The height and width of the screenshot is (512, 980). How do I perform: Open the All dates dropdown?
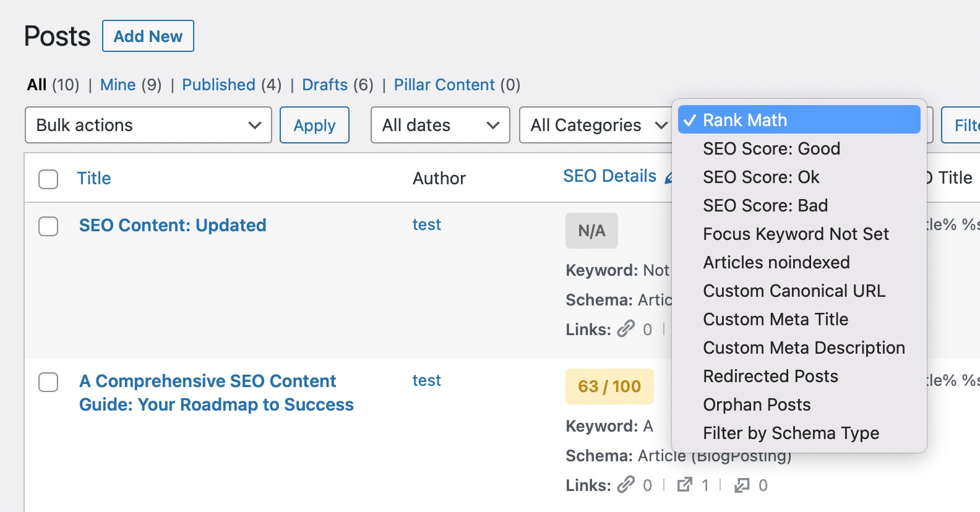(x=441, y=125)
